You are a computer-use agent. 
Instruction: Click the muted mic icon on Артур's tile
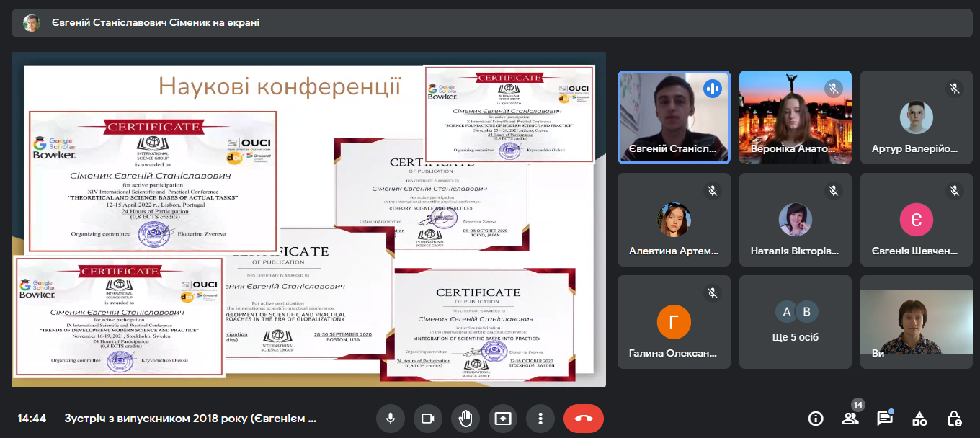click(x=955, y=89)
